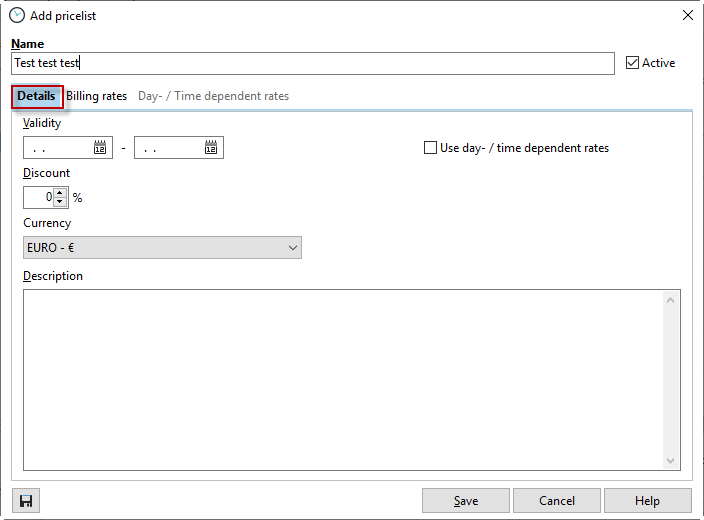The width and height of the screenshot is (704, 520).
Task: Open the validity start date calendar picker
Action: coord(100,148)
